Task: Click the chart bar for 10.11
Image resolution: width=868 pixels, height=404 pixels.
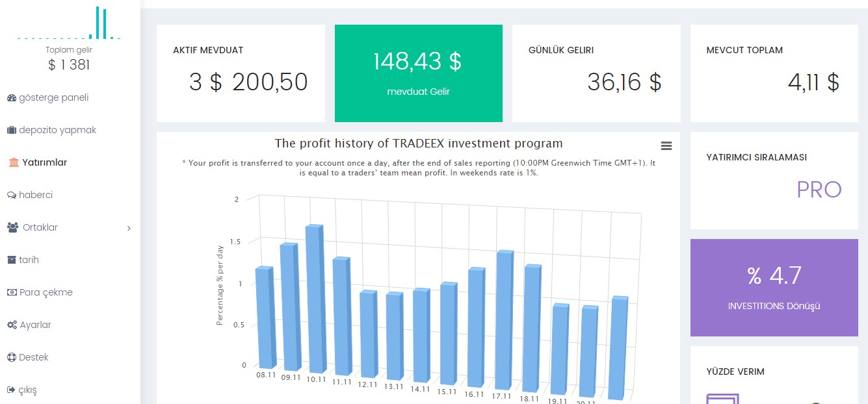Action: (316, 299)
